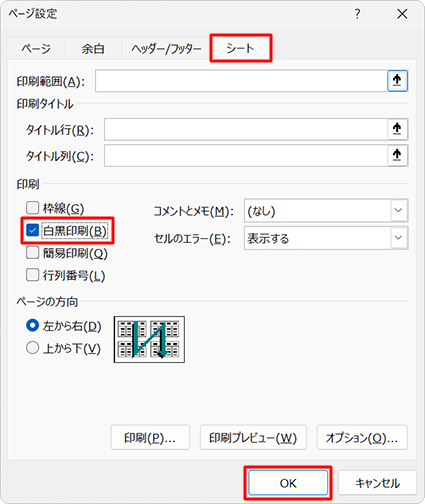Collapse dialog icon for タイトル行 field
The image size is (425, 504).
coord(397,129)
